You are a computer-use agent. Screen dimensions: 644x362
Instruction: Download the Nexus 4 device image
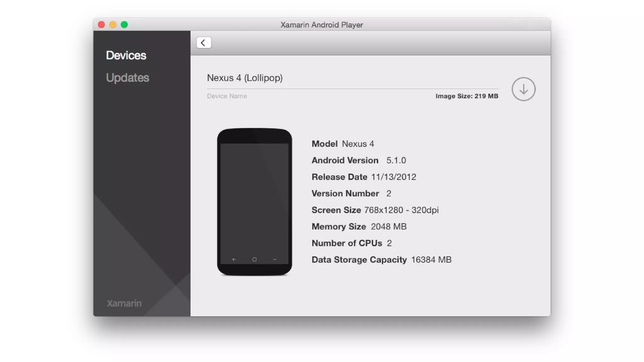523,89
